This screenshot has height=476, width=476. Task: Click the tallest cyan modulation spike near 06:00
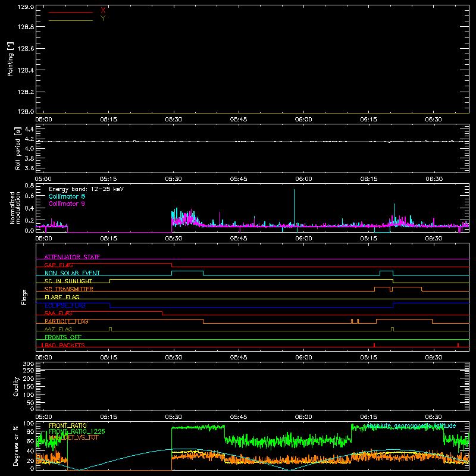[294, 208]
